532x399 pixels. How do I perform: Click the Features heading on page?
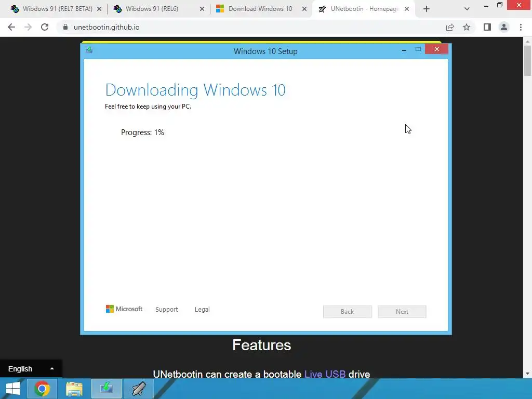tap(262, 345)
